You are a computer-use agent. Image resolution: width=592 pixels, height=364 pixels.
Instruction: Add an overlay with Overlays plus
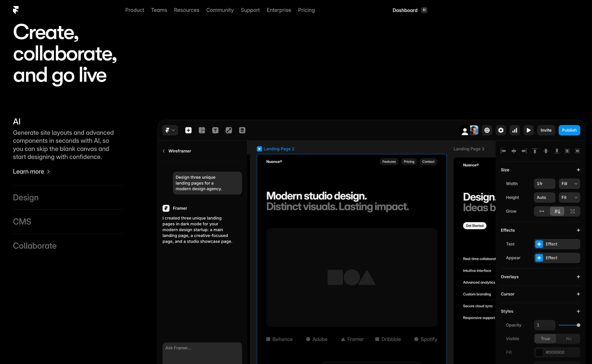578,277
